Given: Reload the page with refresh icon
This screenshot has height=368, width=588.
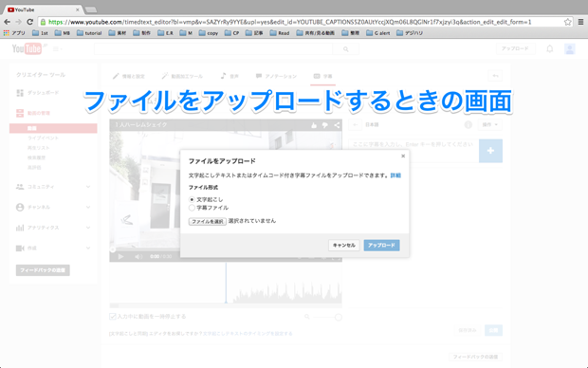Looking at the screenshot, I should click(30, 22).
